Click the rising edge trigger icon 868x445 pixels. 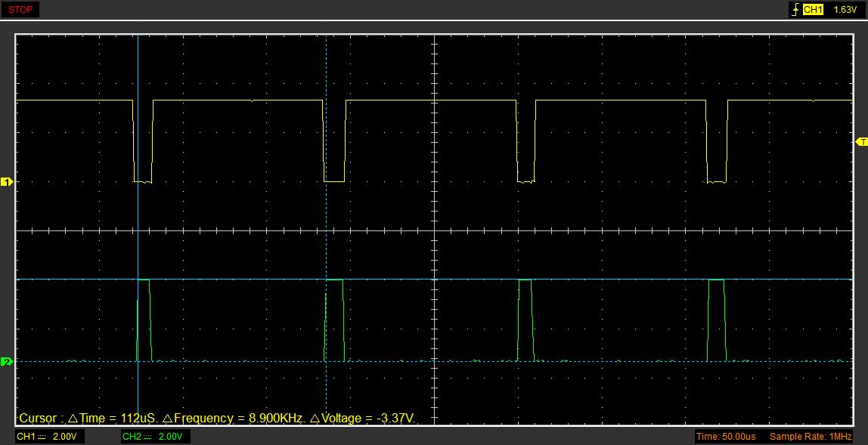[x=795, y=10]
